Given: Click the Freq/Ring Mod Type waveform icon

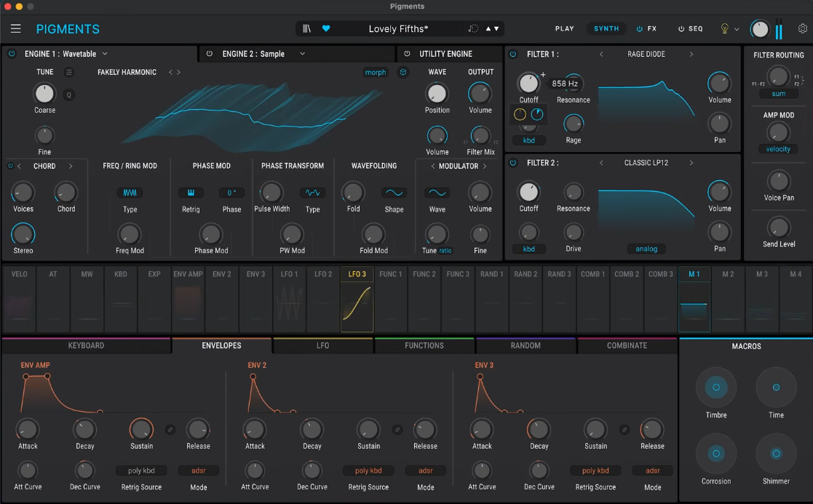Looking at the screenshot, I should point(130,193).
